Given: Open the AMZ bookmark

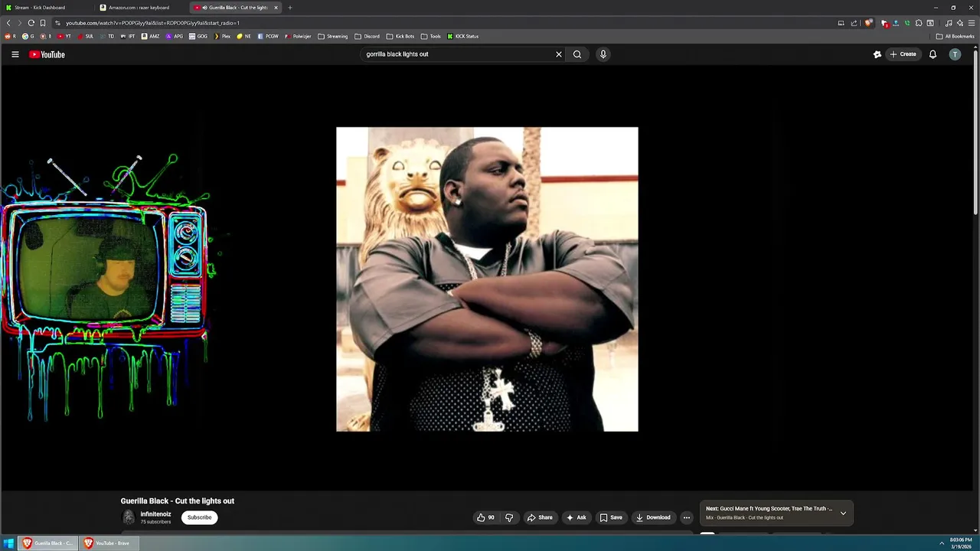Looking at the screenshot, I should (x=150, y=36).
